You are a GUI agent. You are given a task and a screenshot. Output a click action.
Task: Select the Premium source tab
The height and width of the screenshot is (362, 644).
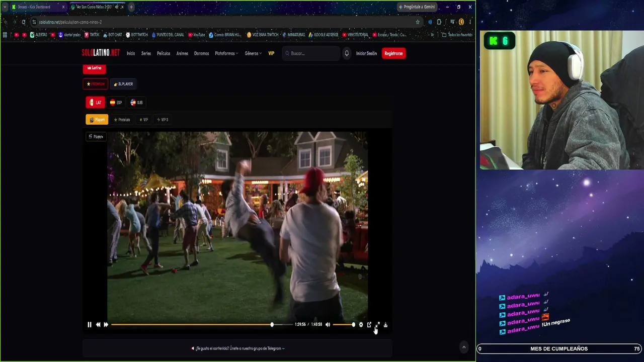click(x=122, y=120)
